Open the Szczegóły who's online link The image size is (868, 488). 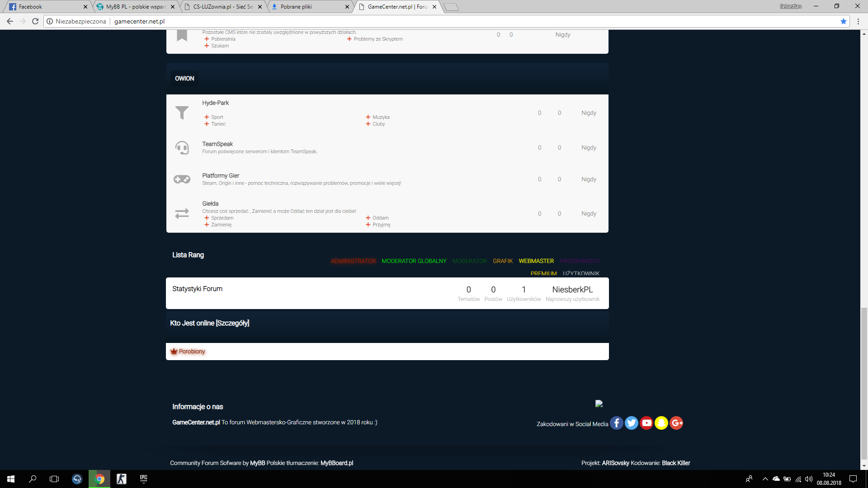pos(232,323)
